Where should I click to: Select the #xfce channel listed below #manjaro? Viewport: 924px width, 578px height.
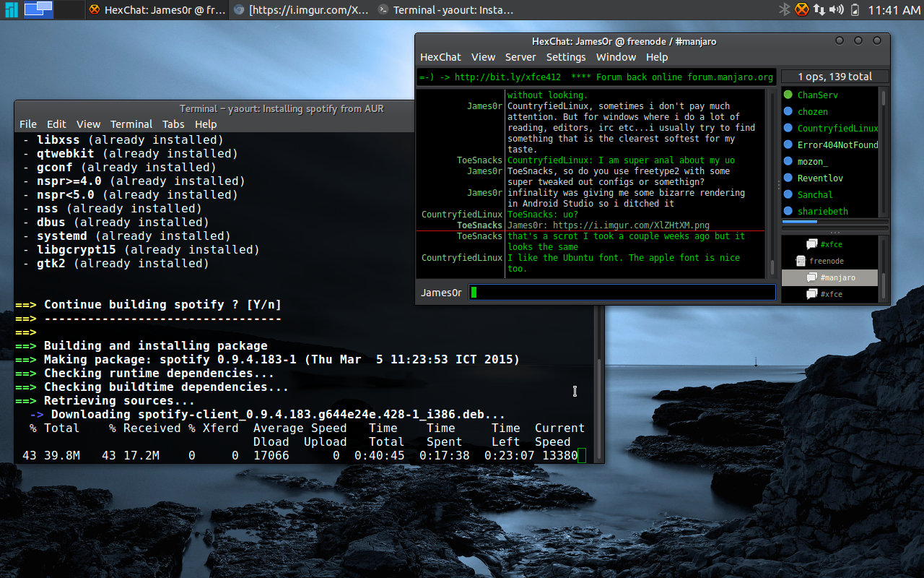click(x=829, y=294)
